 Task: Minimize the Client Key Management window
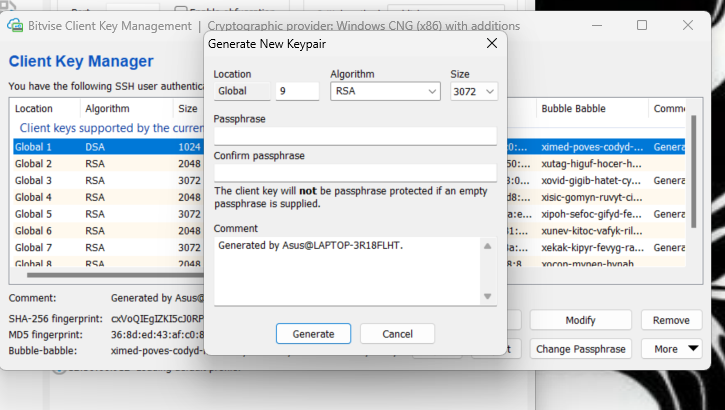click(597, 25)
